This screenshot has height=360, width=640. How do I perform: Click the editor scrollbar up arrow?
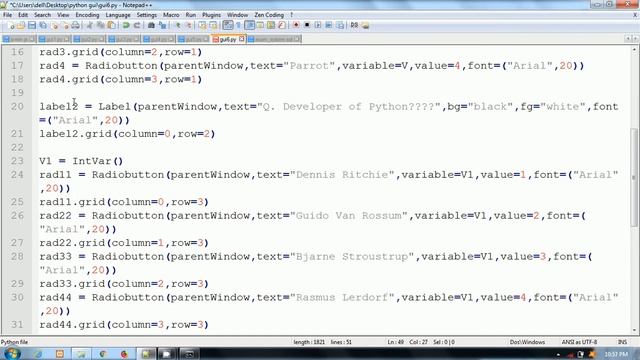pyautogui.click(x=635, y=49)
